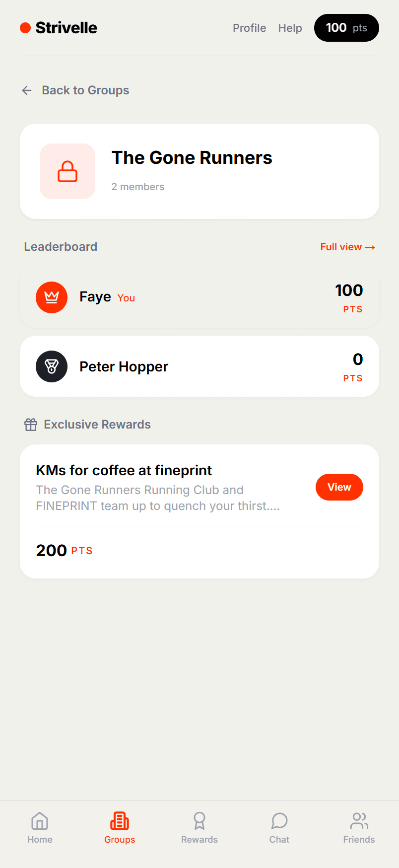
Task: Click the back arrow icon
Action: tap(27, 90)
